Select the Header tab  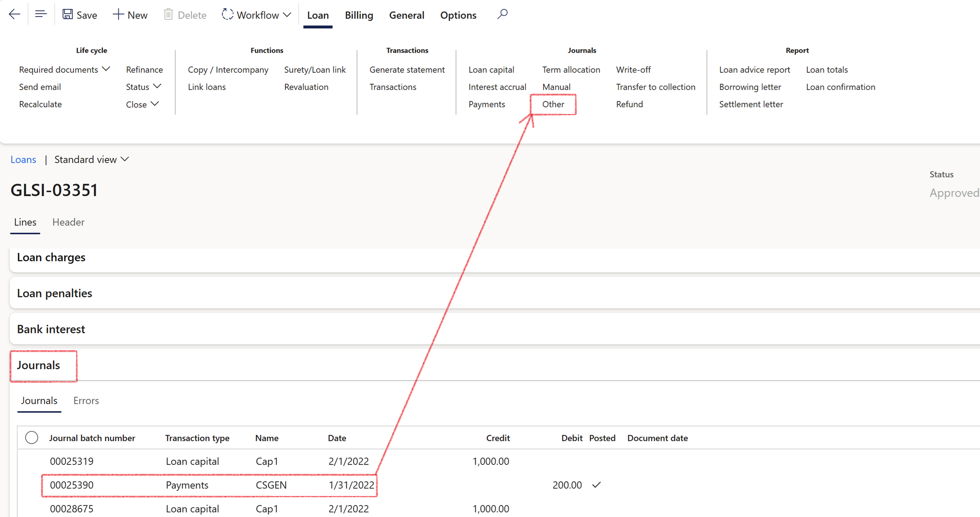pos(68,222)
